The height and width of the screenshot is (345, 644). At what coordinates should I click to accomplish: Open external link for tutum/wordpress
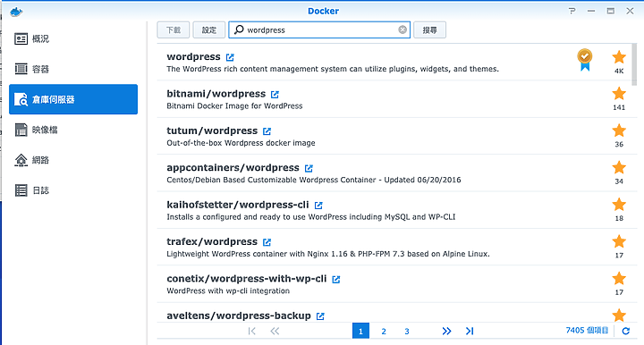click(267, 131)
